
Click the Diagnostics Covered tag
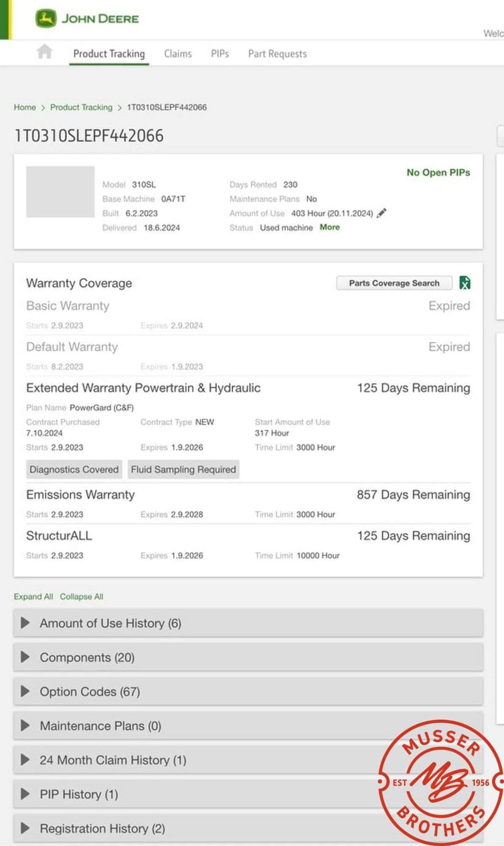[74, 469]
